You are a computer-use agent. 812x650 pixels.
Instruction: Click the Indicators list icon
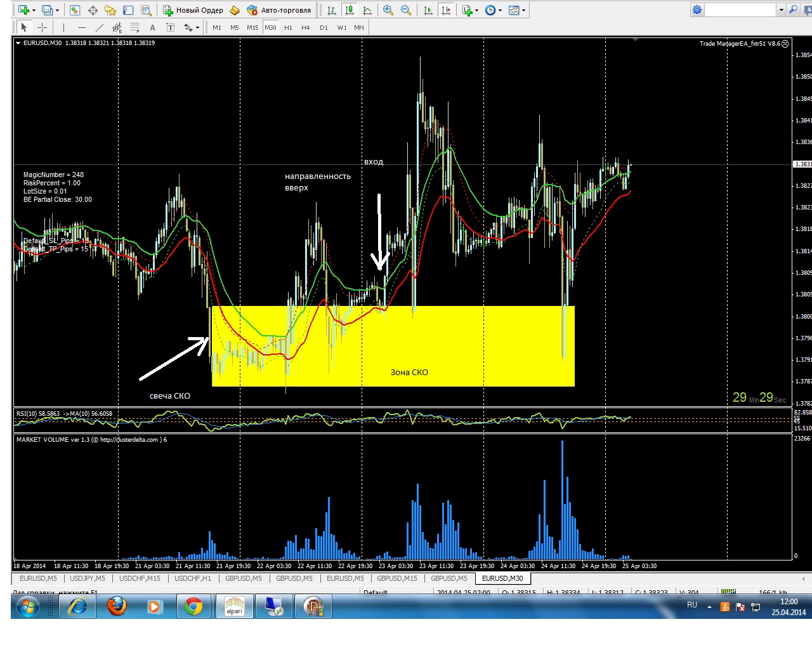tap(468, 10)
